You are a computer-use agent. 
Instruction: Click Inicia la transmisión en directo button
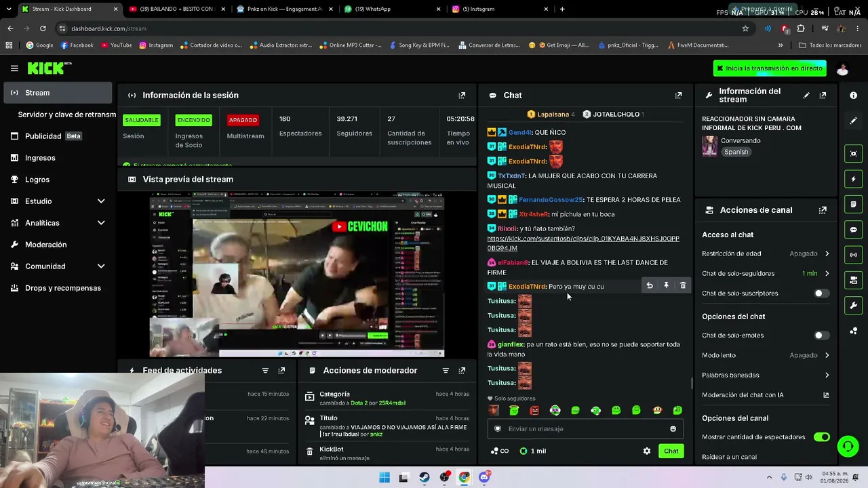[770, 68]
